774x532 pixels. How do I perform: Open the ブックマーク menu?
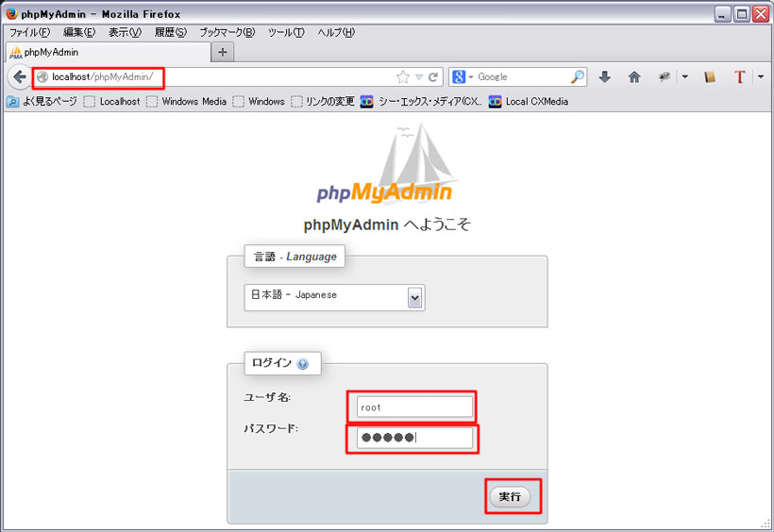pos(227,33)
